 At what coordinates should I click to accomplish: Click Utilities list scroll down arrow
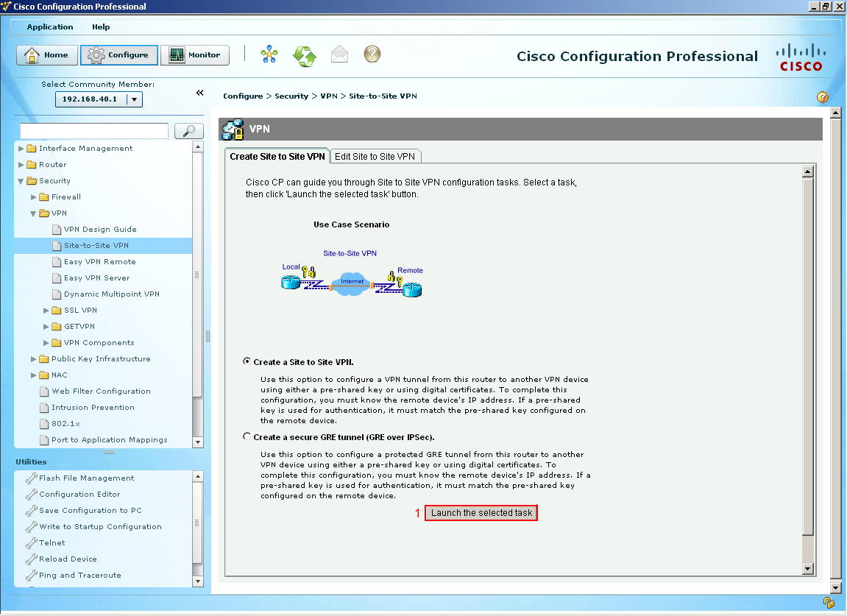point(198,582)
